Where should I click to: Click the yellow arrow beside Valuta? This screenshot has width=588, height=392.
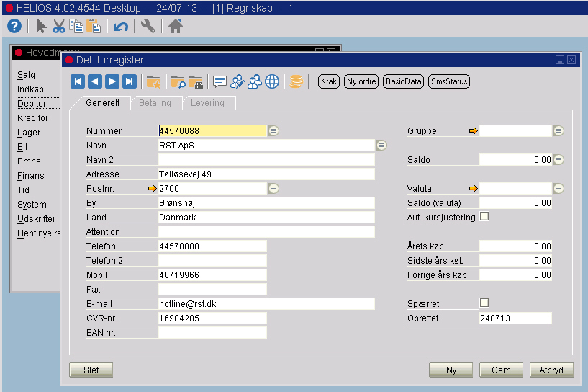click(x=474, y=189)
